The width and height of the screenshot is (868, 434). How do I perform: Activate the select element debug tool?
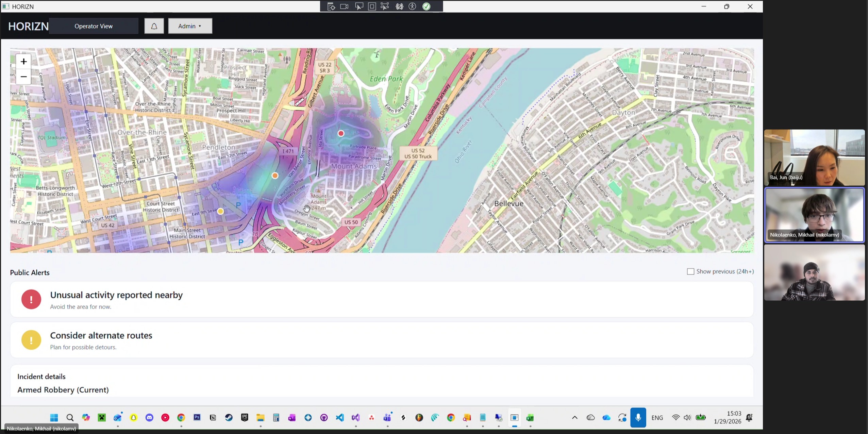coord(359,6)
